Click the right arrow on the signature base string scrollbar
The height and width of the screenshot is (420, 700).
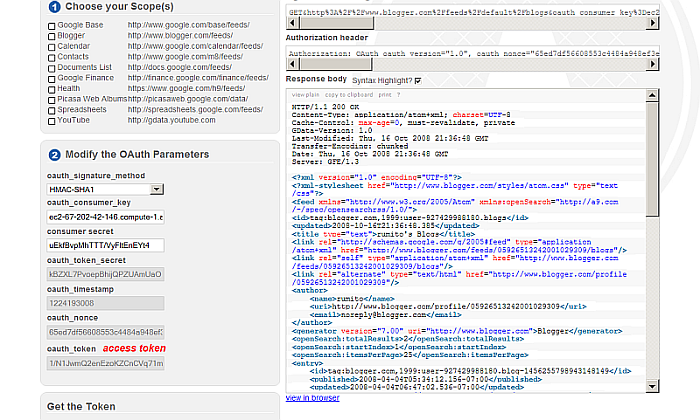click(x=653, y=23)
